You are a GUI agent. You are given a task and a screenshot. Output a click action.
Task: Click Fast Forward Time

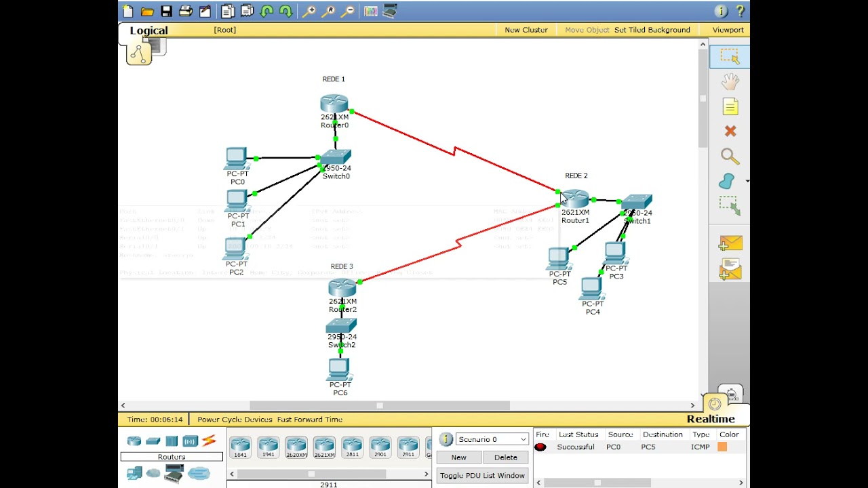(x=309, y=420)
